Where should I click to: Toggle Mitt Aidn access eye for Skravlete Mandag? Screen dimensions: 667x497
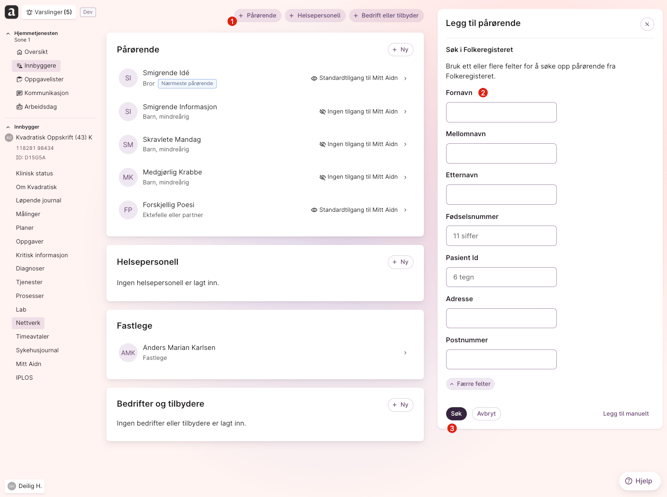(322, 144)
